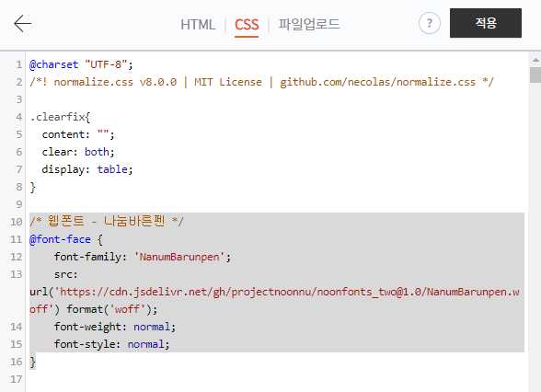
Task: Select the CSS tab
Action: tap(247, 25)
